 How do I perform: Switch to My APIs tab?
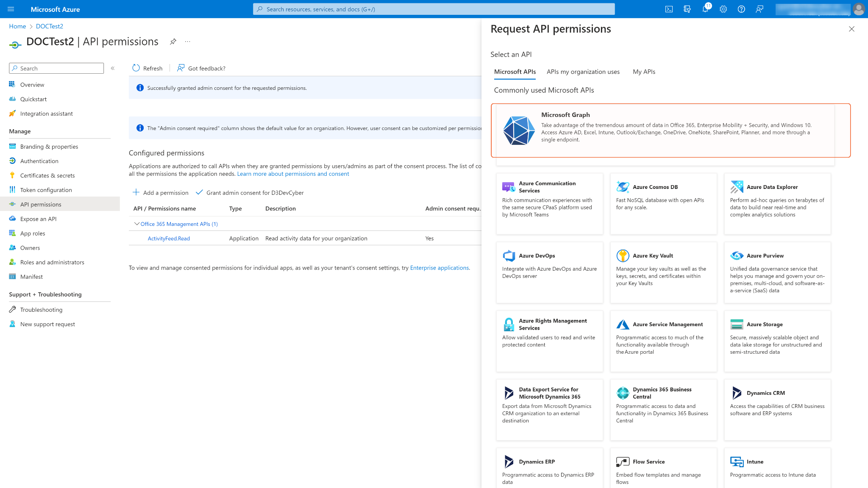644,72
